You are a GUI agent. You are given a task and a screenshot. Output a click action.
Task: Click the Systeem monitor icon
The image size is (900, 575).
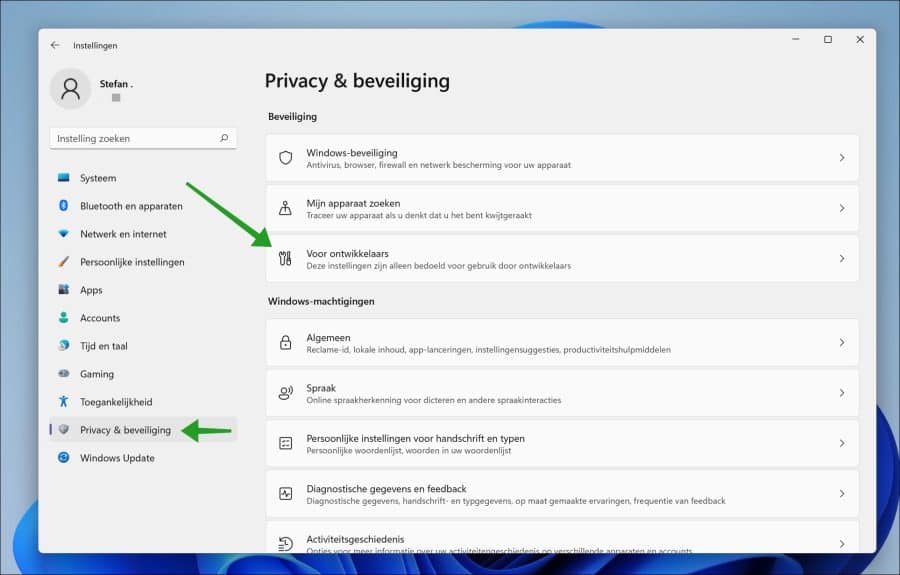tap(64, 178)
